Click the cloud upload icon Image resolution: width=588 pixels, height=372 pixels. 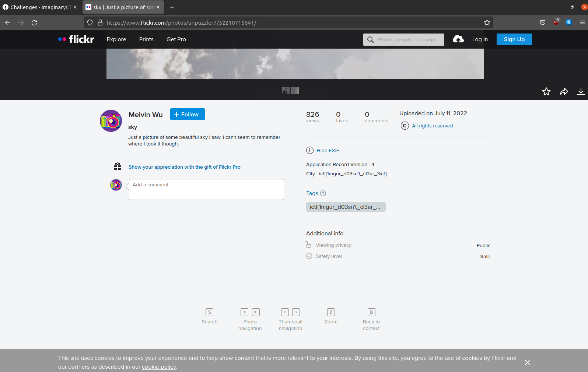pos(458,39)
